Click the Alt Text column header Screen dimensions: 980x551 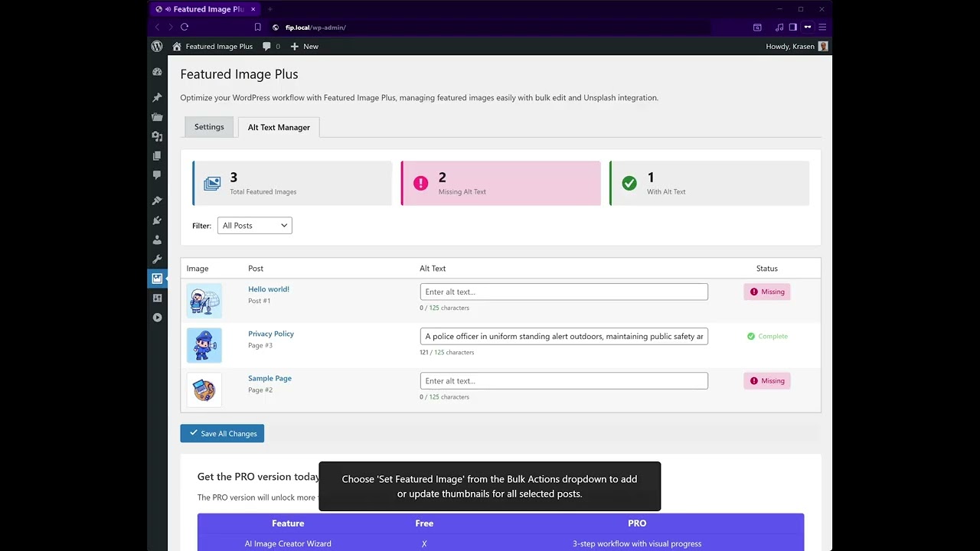(433, 269)
